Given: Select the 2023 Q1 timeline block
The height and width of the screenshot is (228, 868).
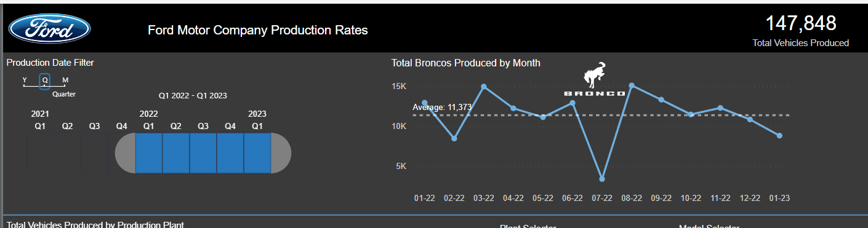Looking at the screenshot, I should (257, 153).
